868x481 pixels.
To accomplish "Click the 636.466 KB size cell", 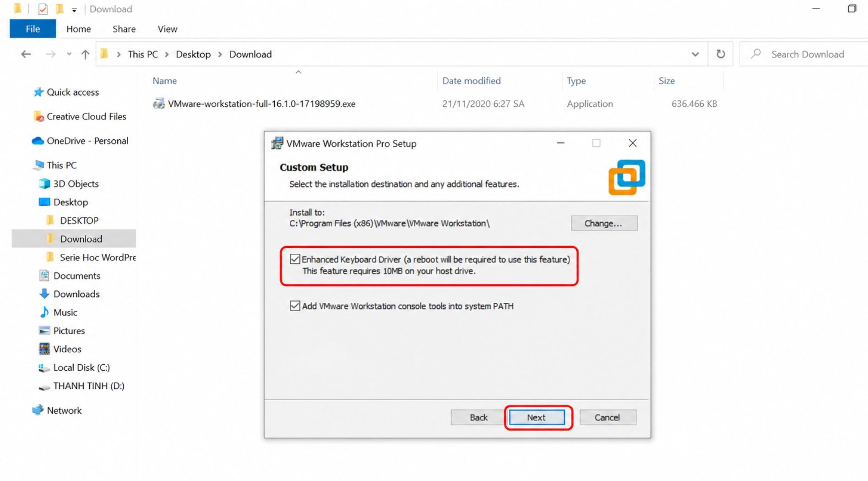I will (x=694, y=104).
